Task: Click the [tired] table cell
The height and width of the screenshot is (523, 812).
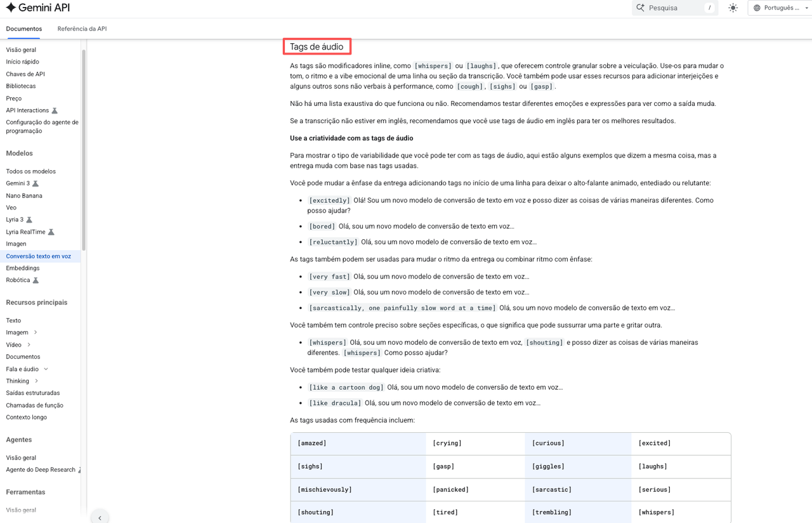Action: coord(475,512)
